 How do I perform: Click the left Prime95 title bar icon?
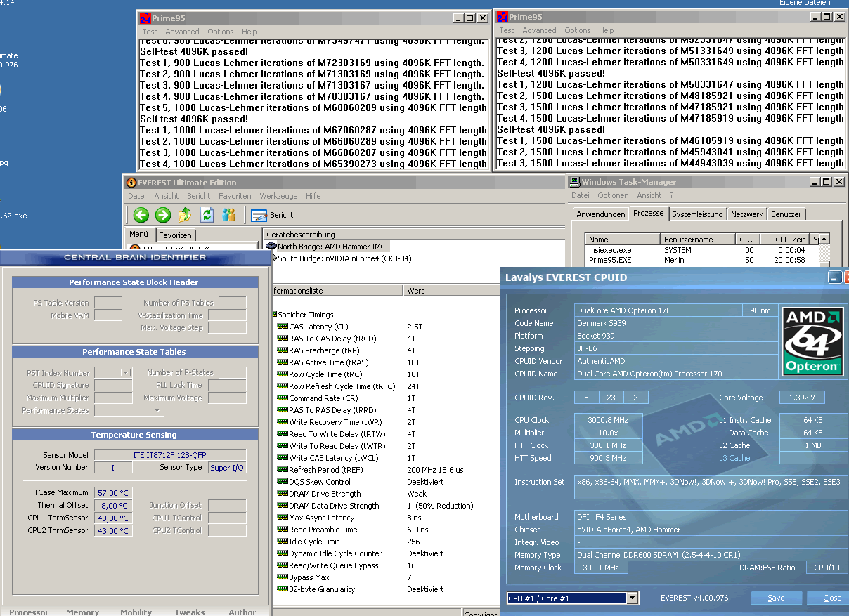(146, 18)
